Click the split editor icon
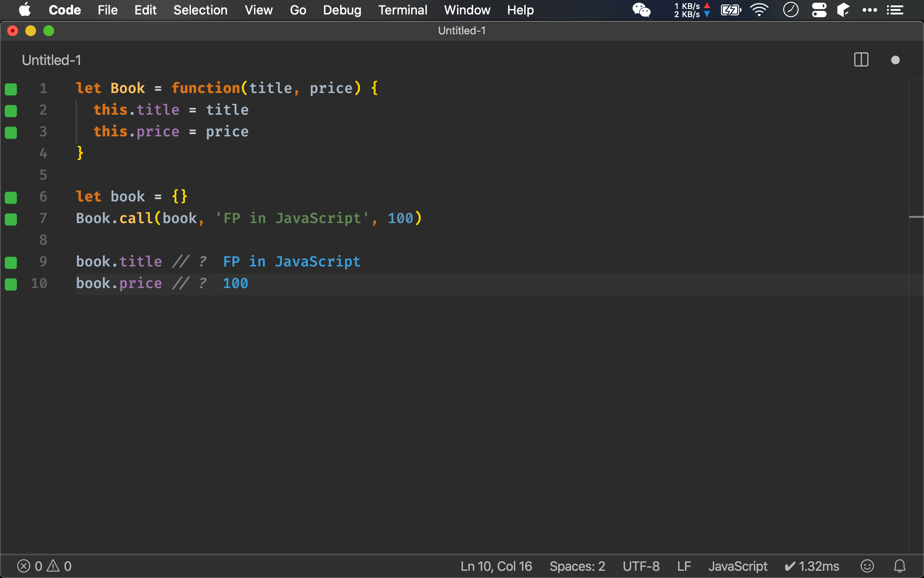The height and width of the screenshot is (578, 924). click(861, 60)
